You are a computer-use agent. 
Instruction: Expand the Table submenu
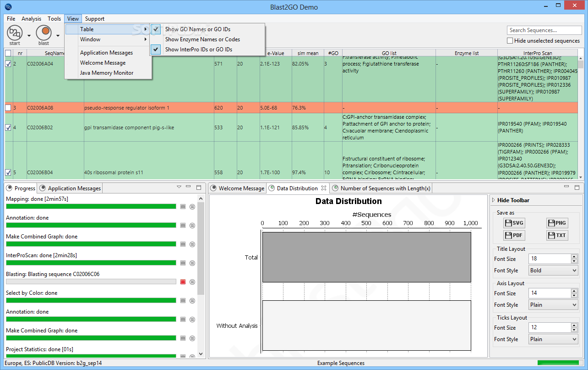click(x=108, y=29)
